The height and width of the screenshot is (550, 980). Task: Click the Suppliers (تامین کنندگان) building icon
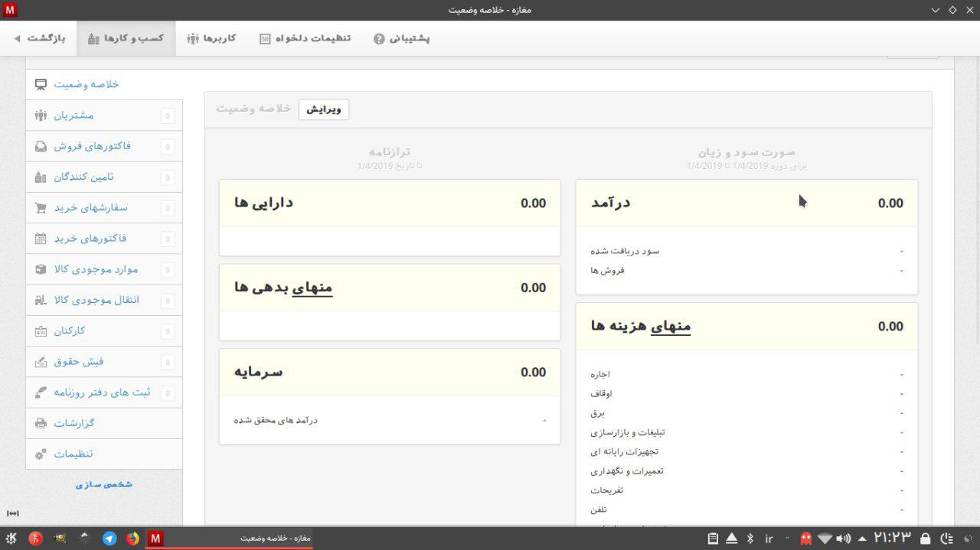point(41,177)
